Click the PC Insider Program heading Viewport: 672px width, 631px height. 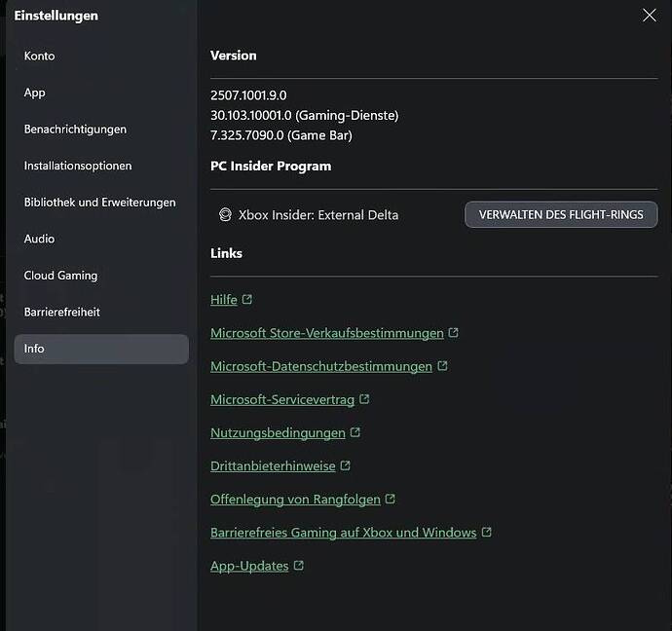[271, 167]
